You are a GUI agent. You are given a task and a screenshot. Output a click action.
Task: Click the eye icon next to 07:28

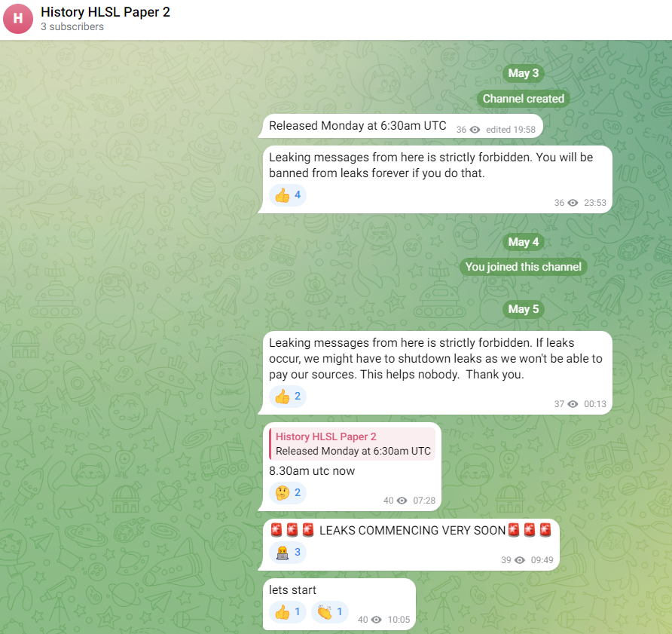402,501
